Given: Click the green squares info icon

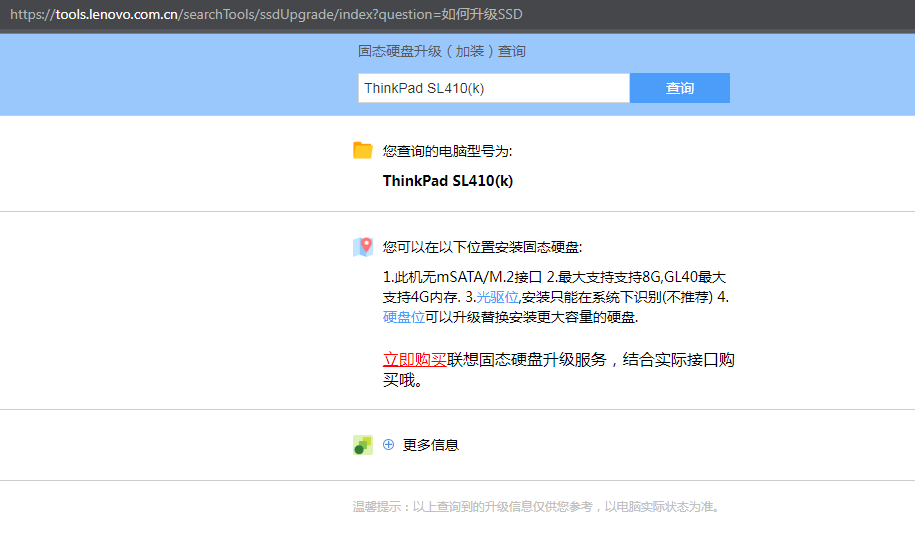Looking at the screenshot, I should (x=362, y=445).
